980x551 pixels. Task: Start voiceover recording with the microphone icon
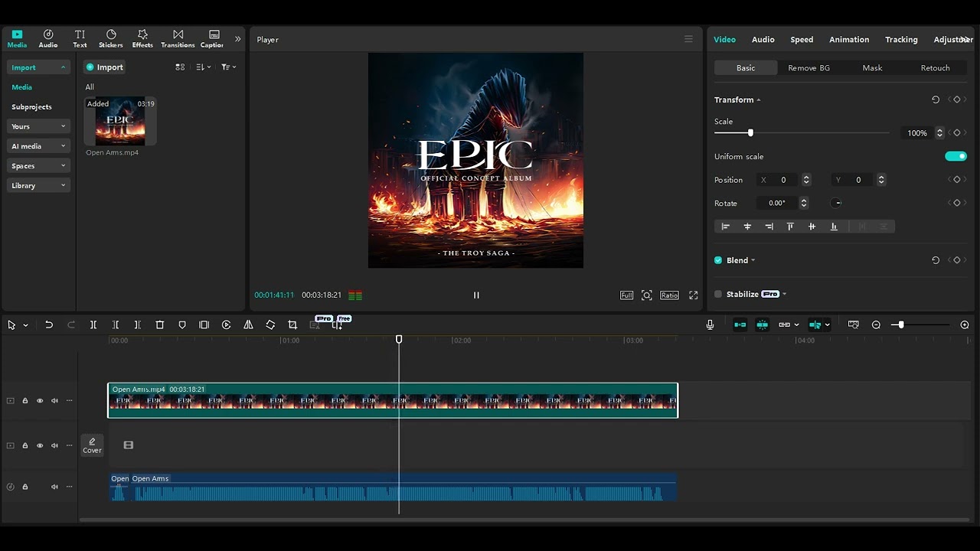tap(710, 325)
